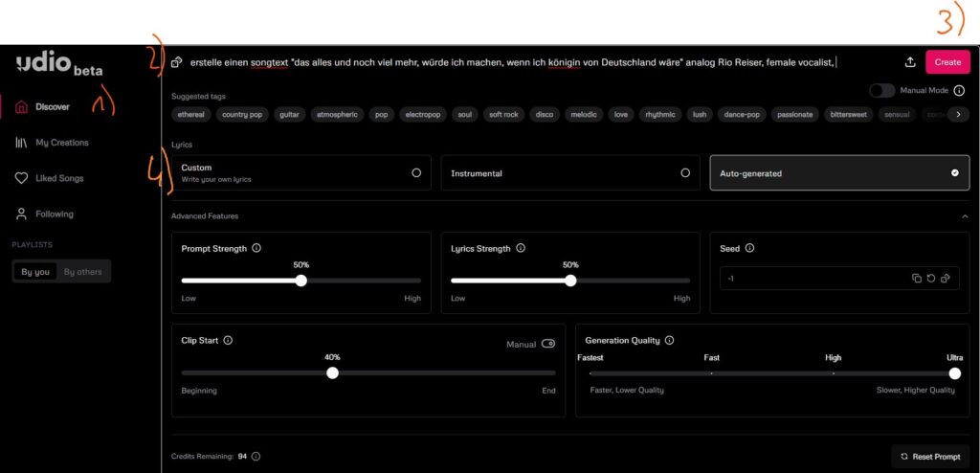The width and height of the screenshot is (980, 473).
Task: Click the Lyrics Strength slider handle
Action: (570, 282)
